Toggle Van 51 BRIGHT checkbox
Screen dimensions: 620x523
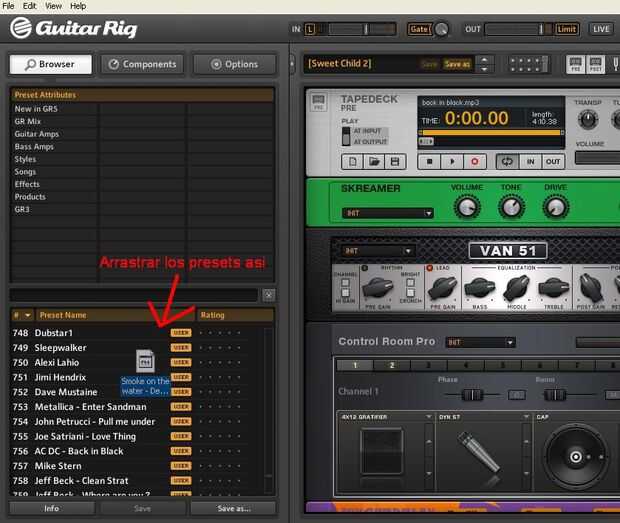(410, 283)
